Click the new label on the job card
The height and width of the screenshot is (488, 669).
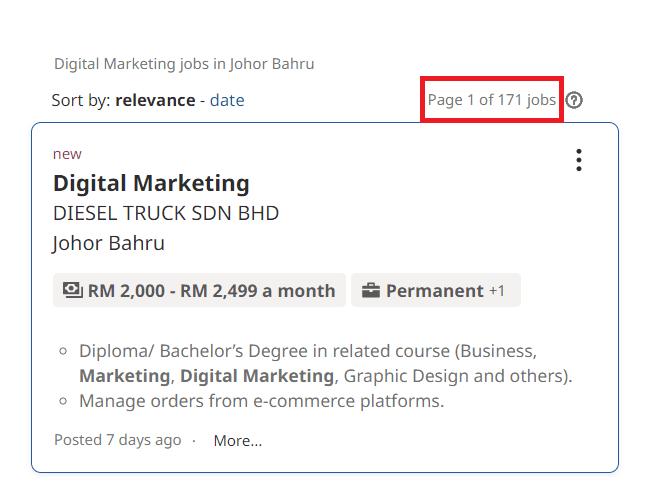[x=67, y=154]
